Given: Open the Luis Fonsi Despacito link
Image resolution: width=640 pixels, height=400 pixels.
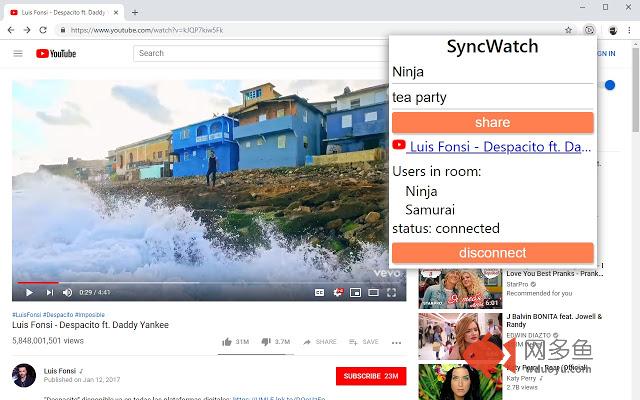Looking at the screenshot, I should (x=500, y=147).
